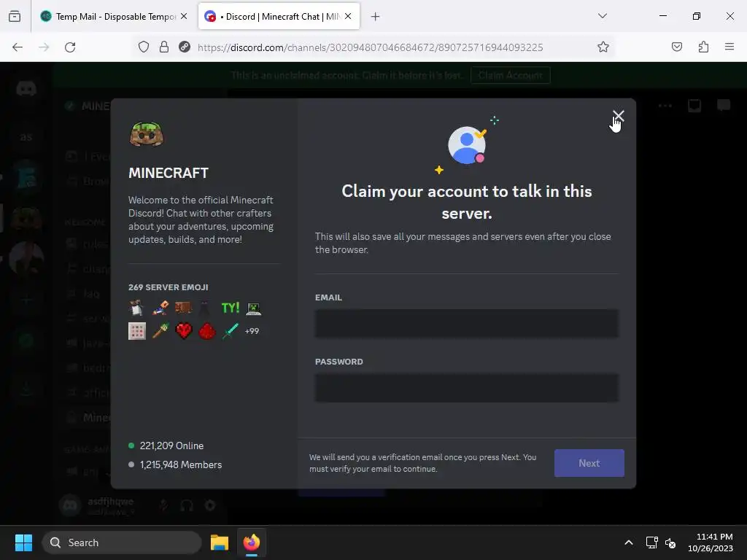This screenshot has width=747, height=560.
Task: Click the muted volume tray icon
Action: [x=670, y=542]
